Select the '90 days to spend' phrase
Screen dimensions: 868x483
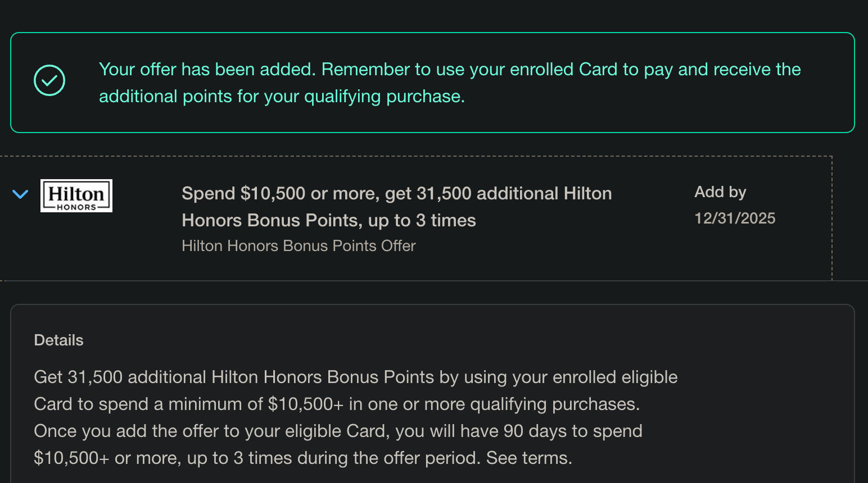[x=573, y=431]
